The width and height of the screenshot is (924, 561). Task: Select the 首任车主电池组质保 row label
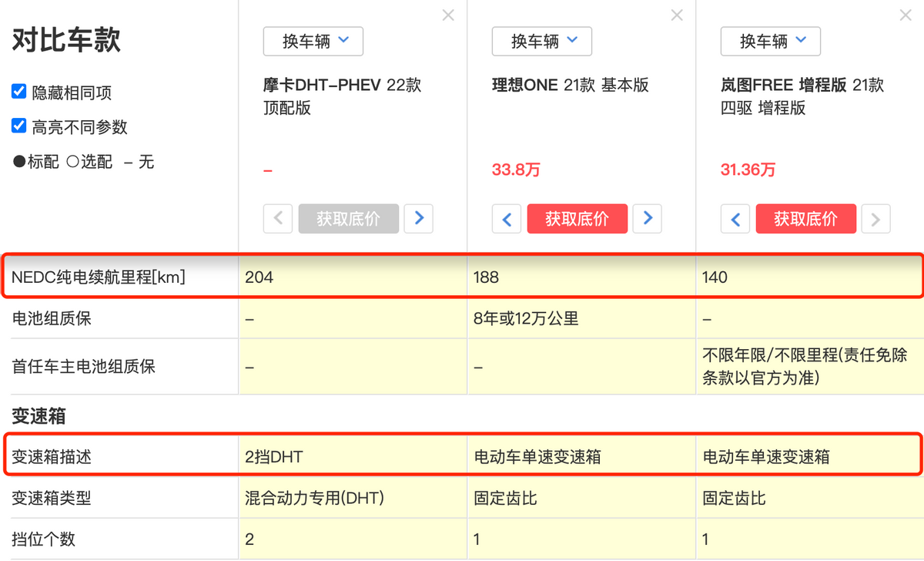[x=84, y=366]
